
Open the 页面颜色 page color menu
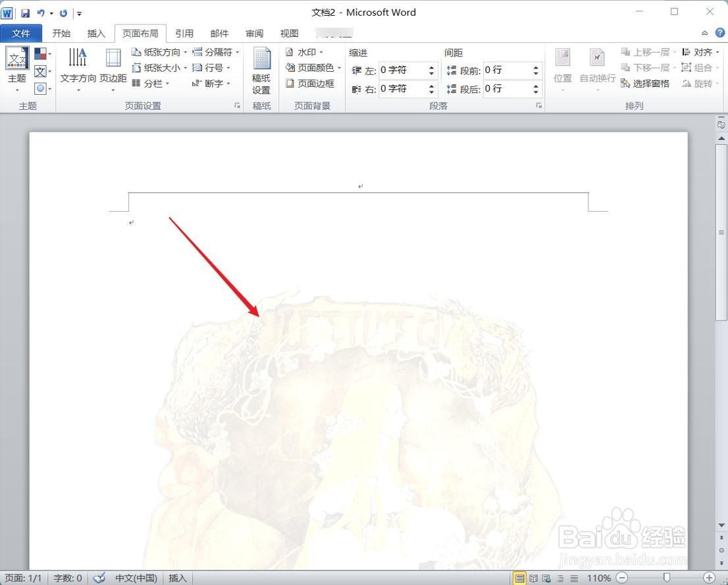click(313, 68)
